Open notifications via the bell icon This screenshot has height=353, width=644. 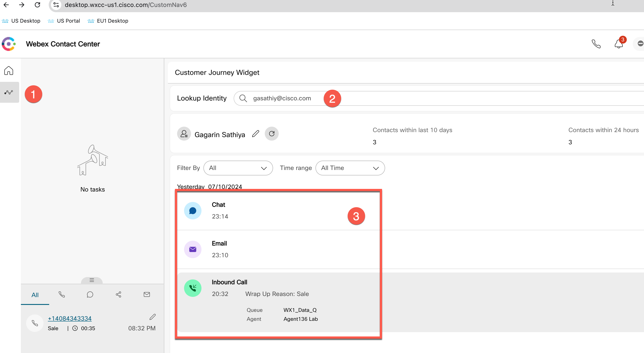coord(618,44)
